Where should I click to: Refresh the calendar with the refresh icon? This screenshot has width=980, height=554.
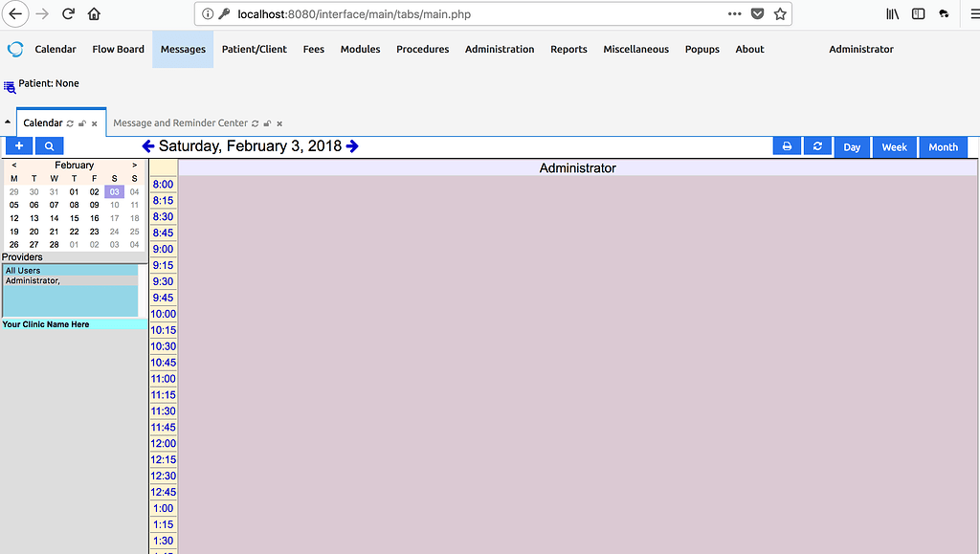[x=818, y=145]
